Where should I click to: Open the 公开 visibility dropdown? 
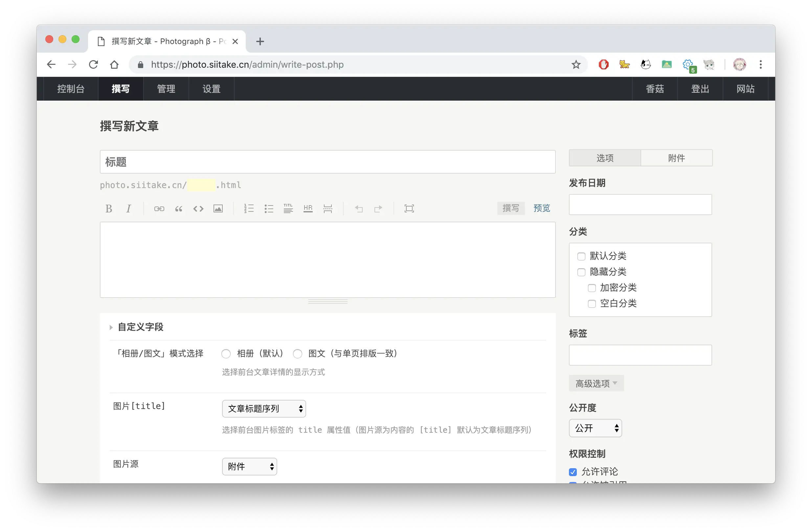click(595, 428)
